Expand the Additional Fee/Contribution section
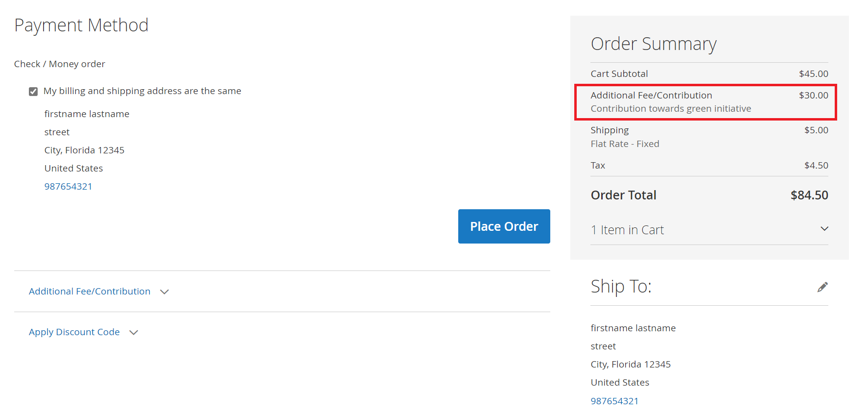 pos(90,292)
